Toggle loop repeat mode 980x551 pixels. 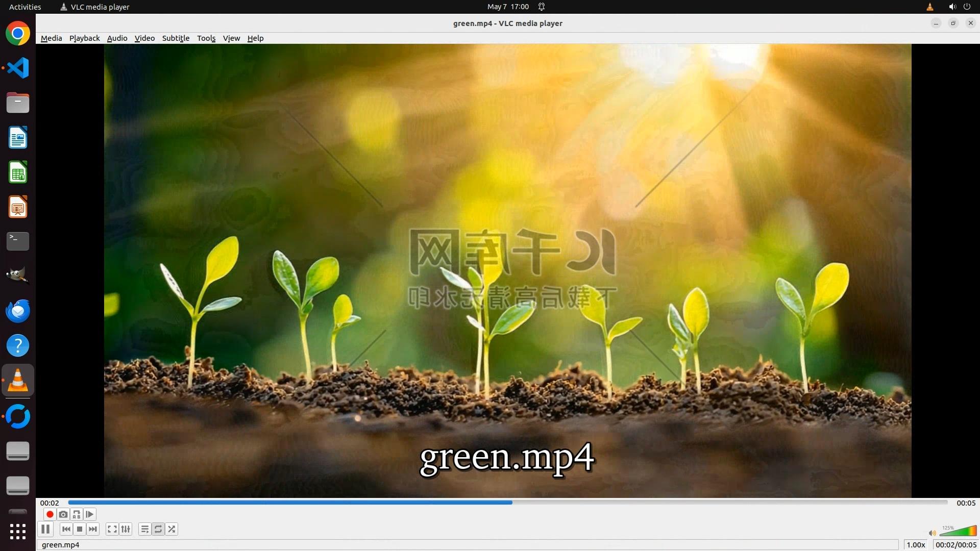click(158, 529)
